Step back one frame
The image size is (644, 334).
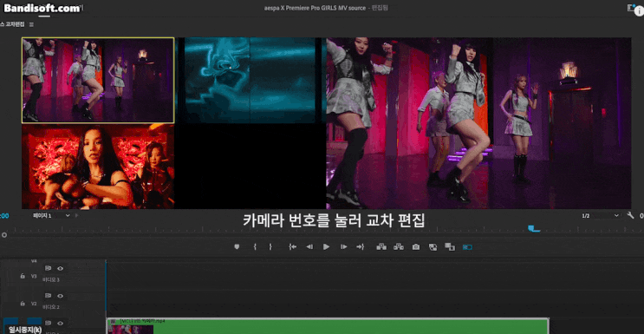(x=309, y=246)
